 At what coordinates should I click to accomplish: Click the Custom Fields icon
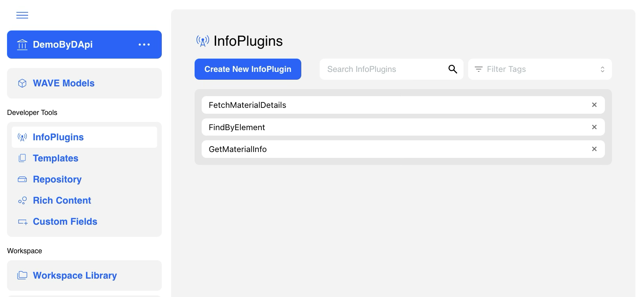[x=23, y=222]
